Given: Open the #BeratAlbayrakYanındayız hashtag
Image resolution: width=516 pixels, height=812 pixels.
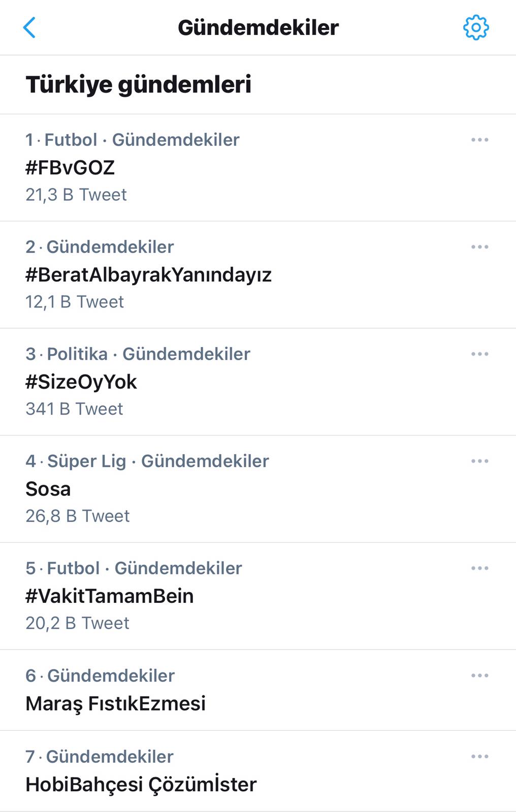Looking at the screenshot, I should (149, 275).
